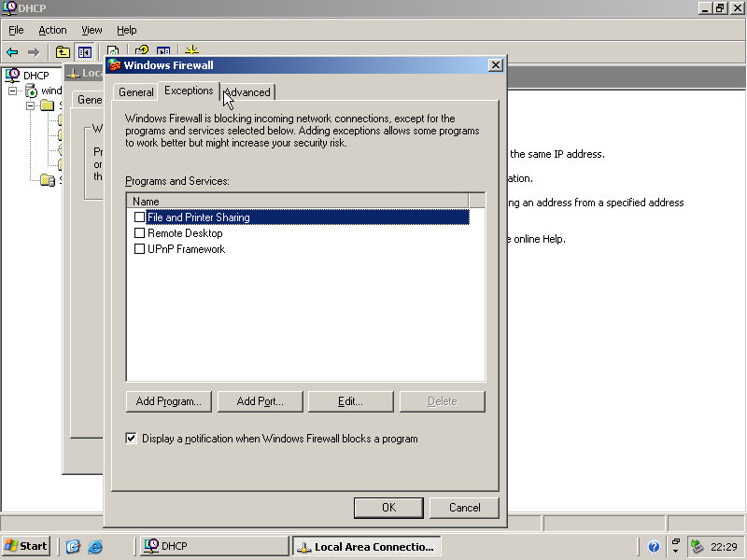Screen dimensions: 747x560
Task: Tick the UPnP Framework checkbox
Action: click(140, 249)
